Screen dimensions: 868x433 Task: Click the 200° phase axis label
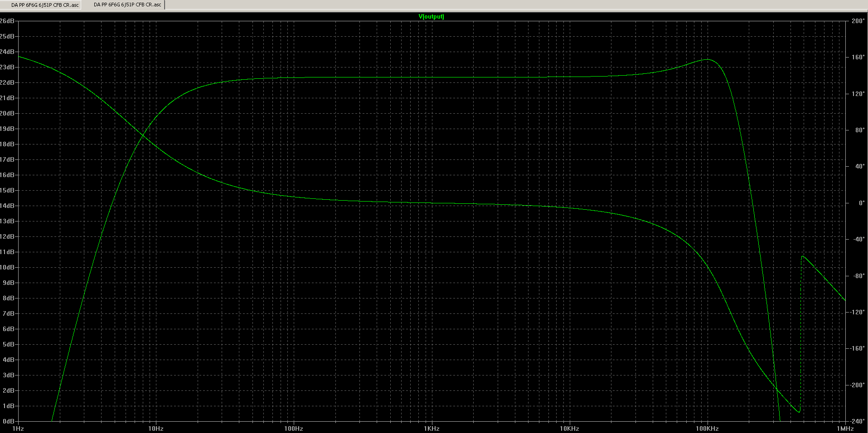(858, 21)
